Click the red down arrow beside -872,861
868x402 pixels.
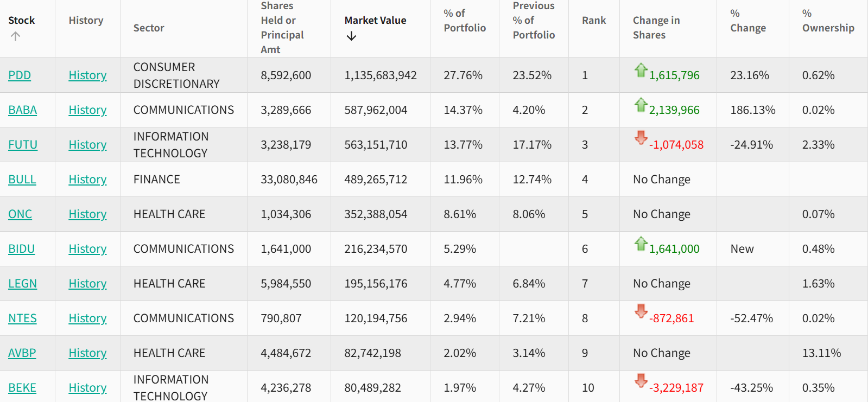point(641,311)
